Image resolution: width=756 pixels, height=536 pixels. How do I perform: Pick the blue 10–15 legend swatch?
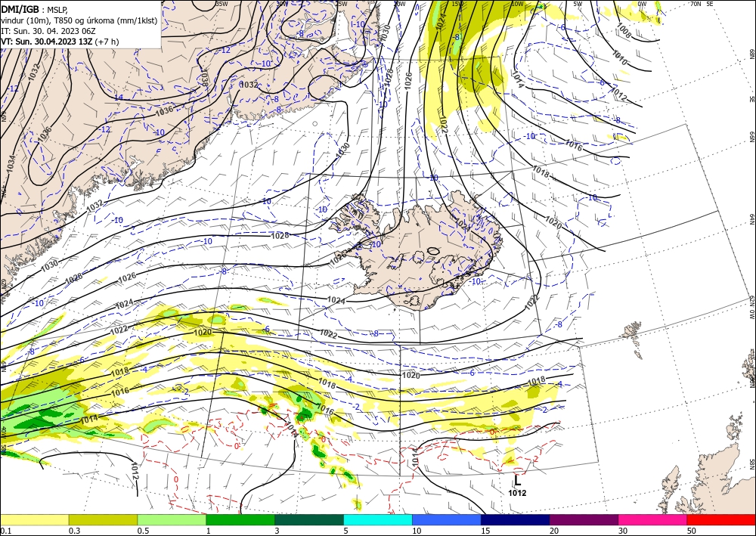447,519
